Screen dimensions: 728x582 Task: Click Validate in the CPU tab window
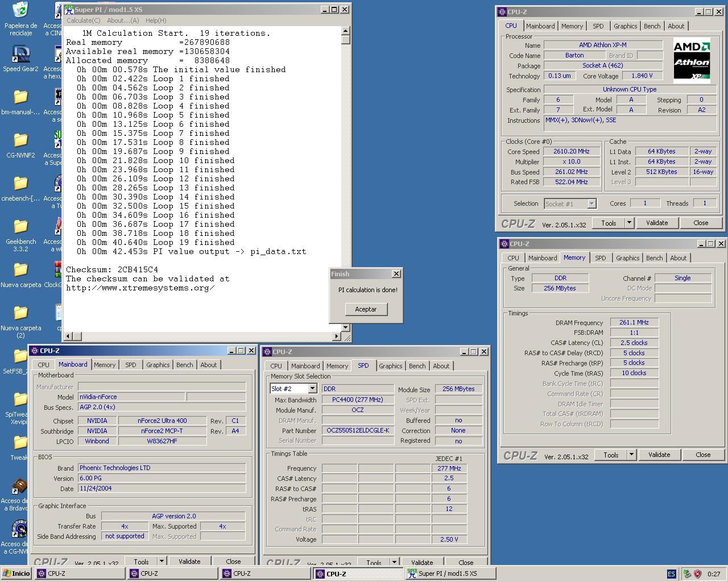click(x=656, y=223)
